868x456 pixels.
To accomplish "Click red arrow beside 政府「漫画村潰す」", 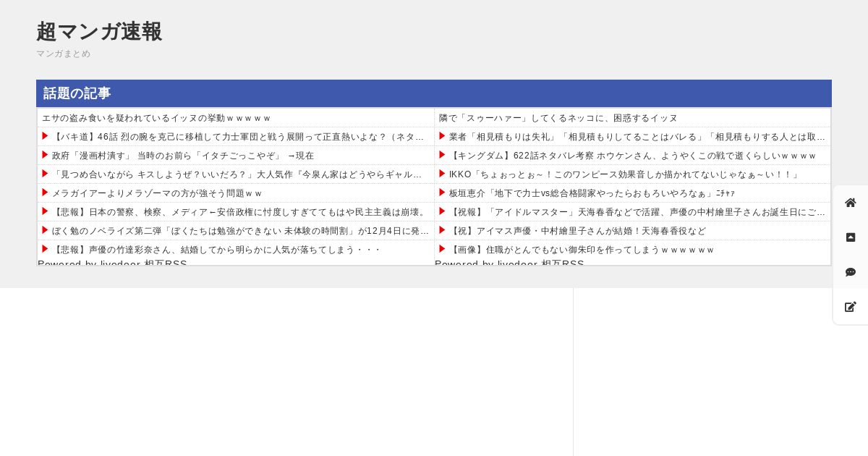I will 45,155.
